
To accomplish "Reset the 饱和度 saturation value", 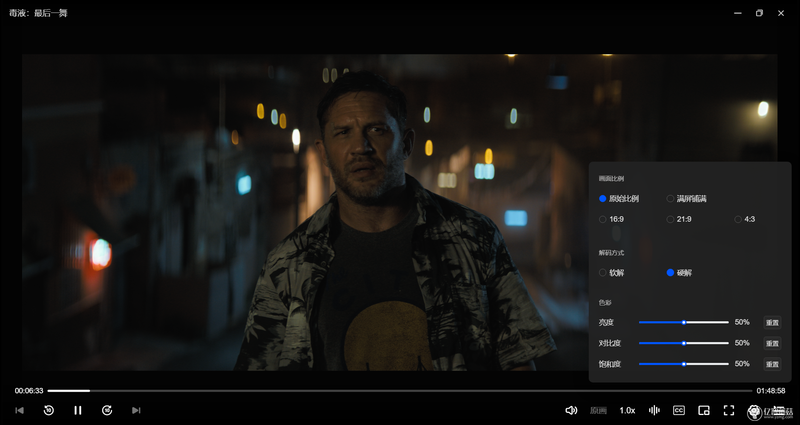I will (772, 364).
